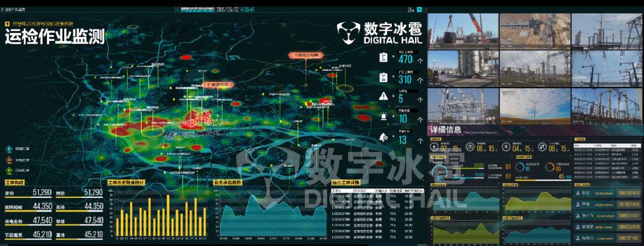644x246 pixels.
Task: Expand the up arrow next to 13
Action: point(421,140)
